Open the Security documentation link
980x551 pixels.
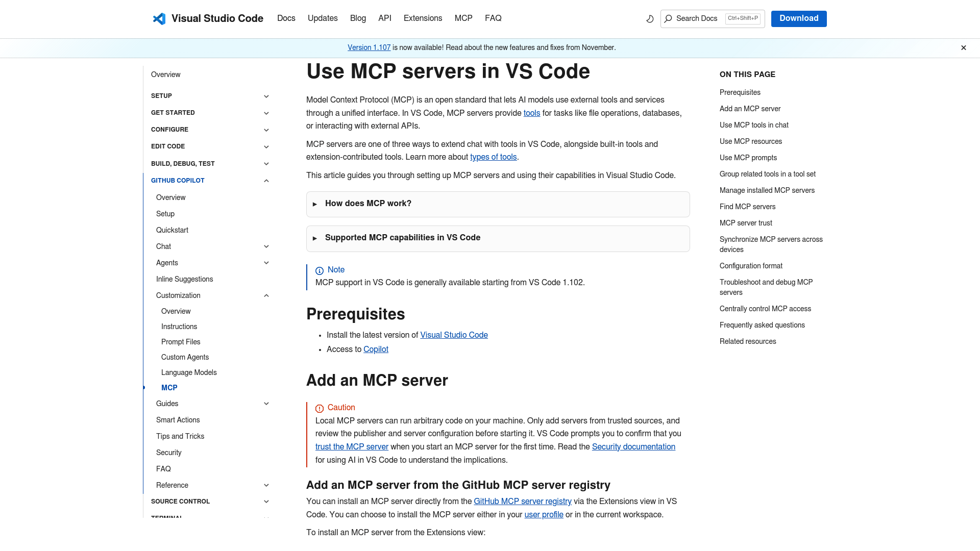pyautogui.click(x=633, y=447)
